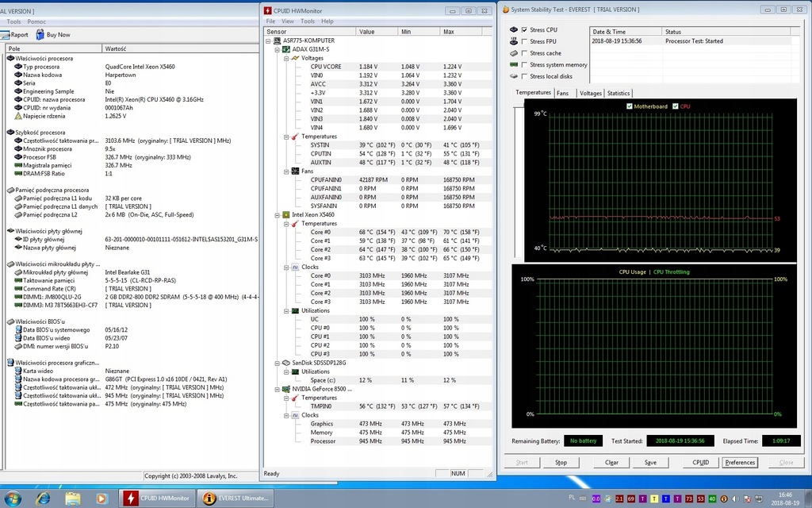Click the ADAX G31M-S motherboard icon
The width and height of the screenshot is (812, 508).
pyautogui.click(x=285, y=48)
